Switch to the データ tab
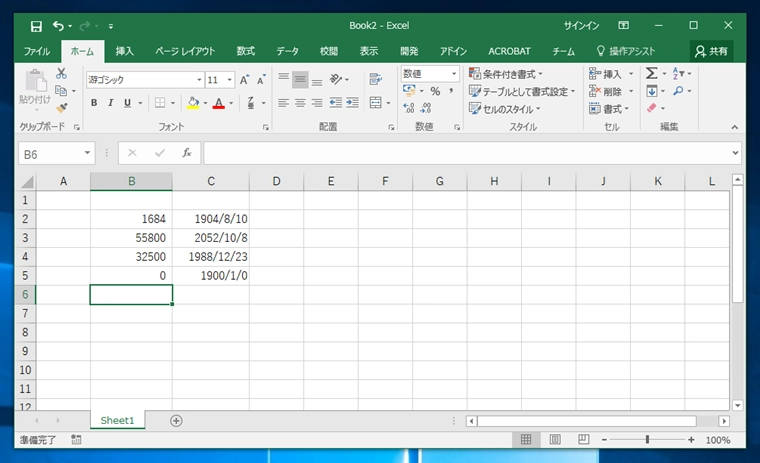Screen dimensions: 760x463 coord(287,51)
